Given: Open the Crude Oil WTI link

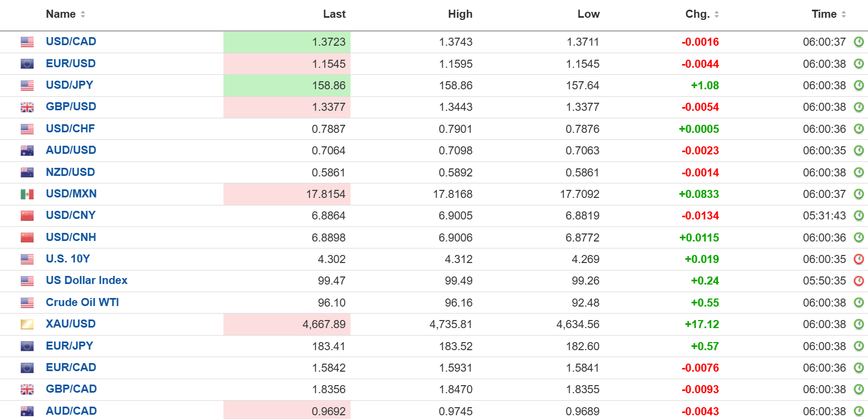Looking at the screenshot, I should click(x=82, y=302).
